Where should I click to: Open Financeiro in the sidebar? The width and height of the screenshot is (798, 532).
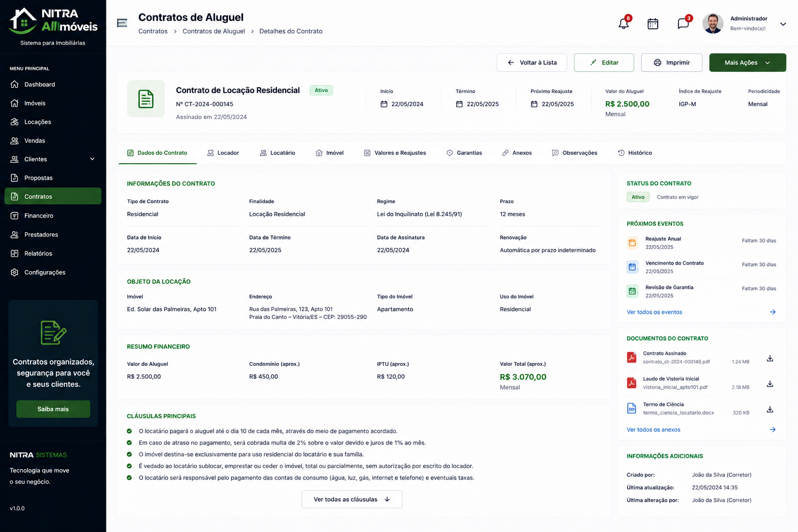click(x=53, y=216)
